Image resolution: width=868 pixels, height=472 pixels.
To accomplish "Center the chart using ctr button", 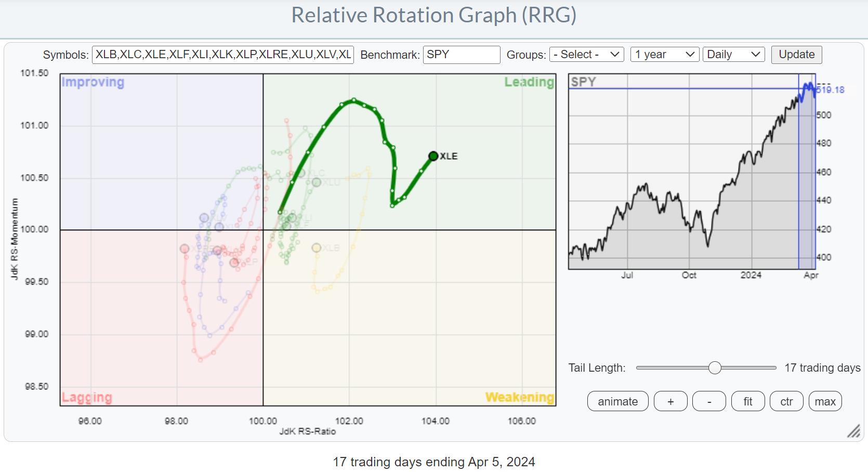I will pyautogui.click(x=786, y=401).
